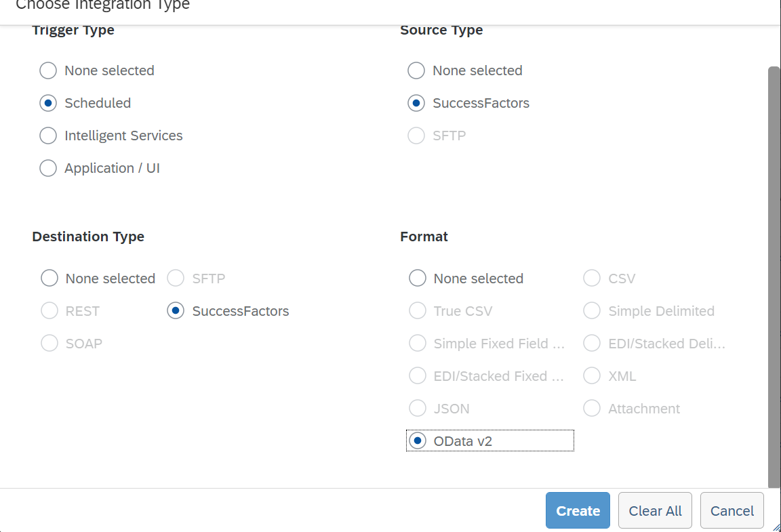Viewport: 781px width, 532px height.
Task: Pick Application / UI trigger type
Action: coord(48,168)
